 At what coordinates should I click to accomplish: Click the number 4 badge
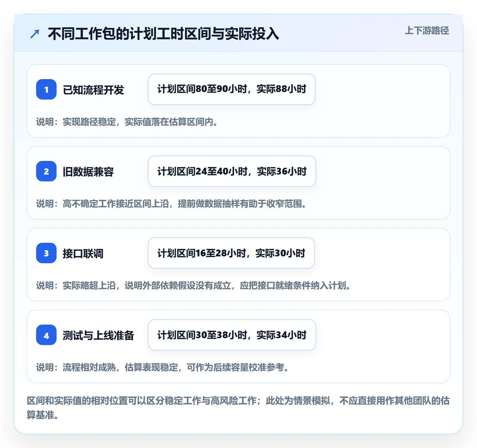(46, 335)
